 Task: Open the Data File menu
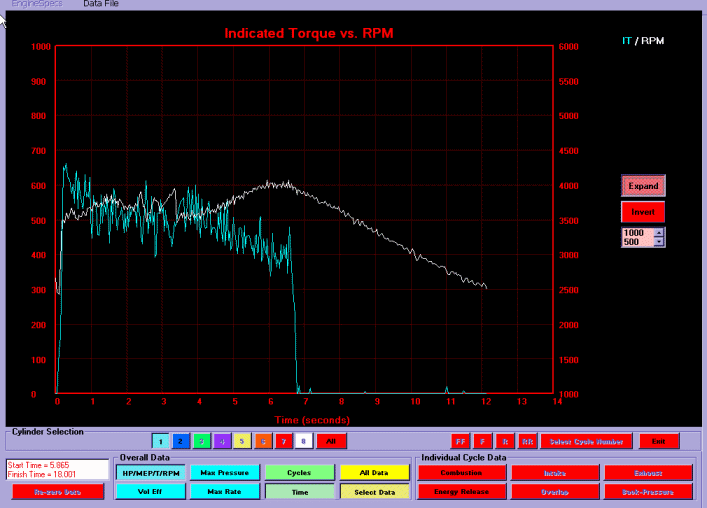click(x=100, y=4)
